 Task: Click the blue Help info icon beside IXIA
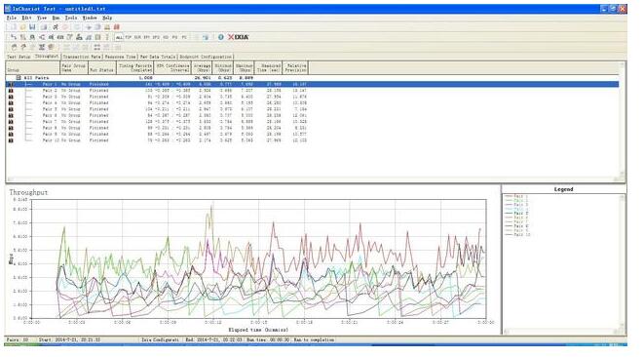click(221, 37)
